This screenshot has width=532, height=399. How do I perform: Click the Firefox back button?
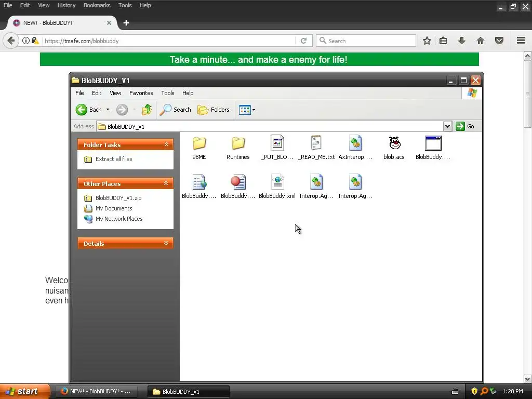tap(11, 41)
